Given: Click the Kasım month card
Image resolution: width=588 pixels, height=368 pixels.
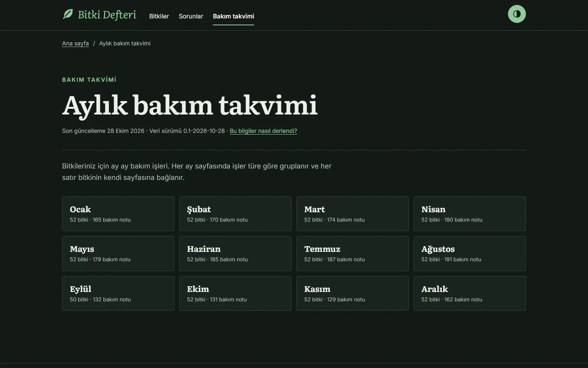Looking at the screenshot, I should tap(352, 293).
